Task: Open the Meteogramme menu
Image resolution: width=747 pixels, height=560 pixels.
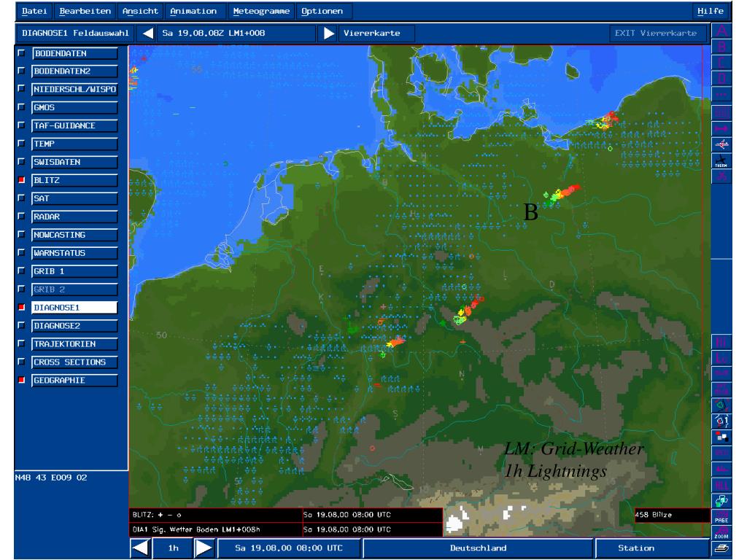Action: coord(260,11)
